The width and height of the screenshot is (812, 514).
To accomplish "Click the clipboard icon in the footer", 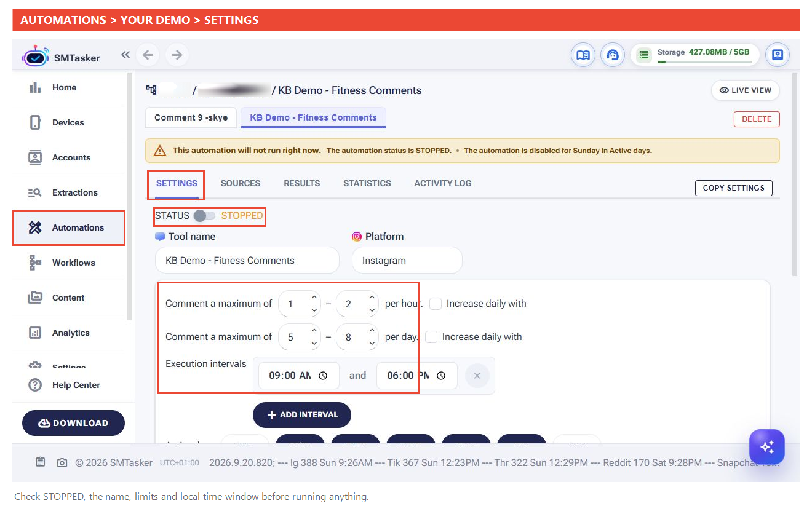I will coord(41,462).
